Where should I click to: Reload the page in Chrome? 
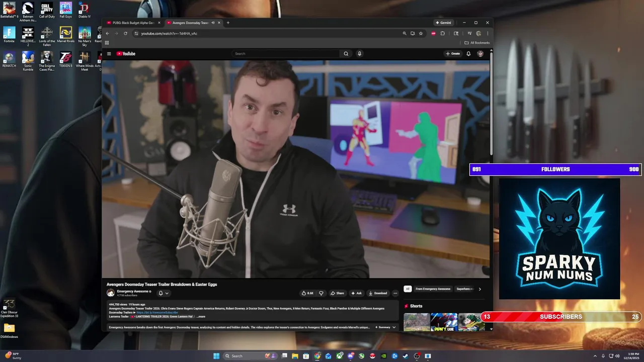pyautogui.click(x=125, y=33)
